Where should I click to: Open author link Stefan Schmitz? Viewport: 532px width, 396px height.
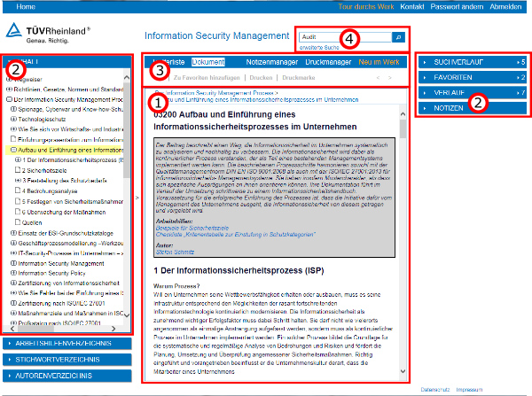pyautogui.click(x=175, y=252)
